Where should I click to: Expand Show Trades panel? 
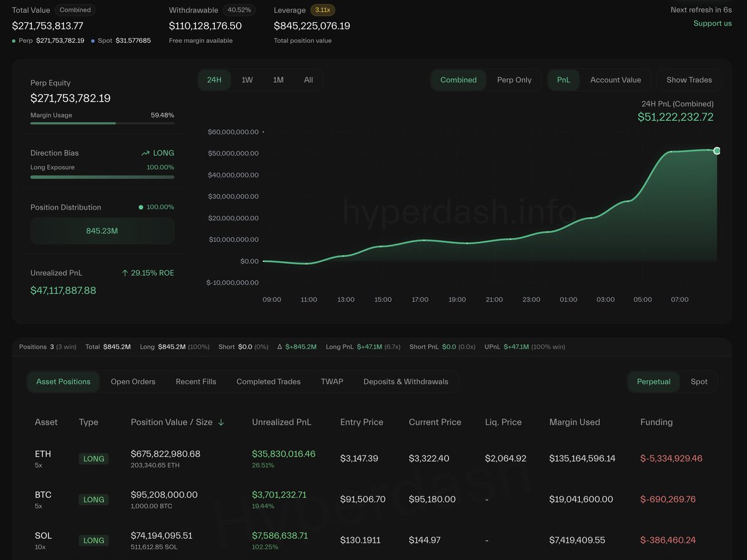tap(689, 80)
